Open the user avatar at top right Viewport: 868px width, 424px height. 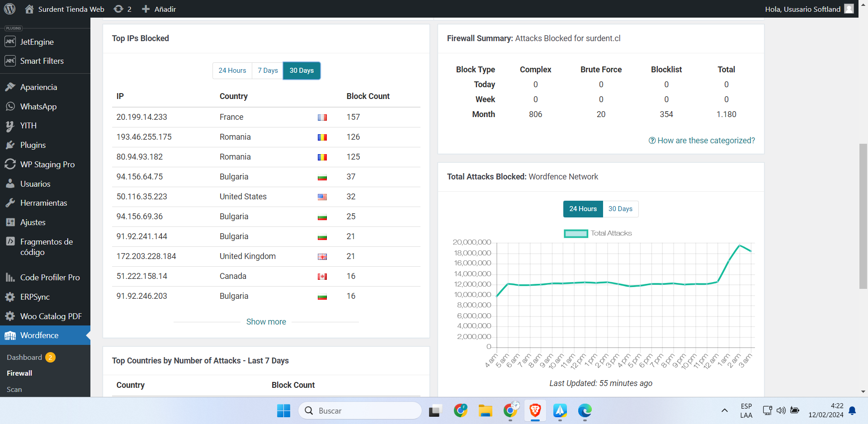coord(849,9)
